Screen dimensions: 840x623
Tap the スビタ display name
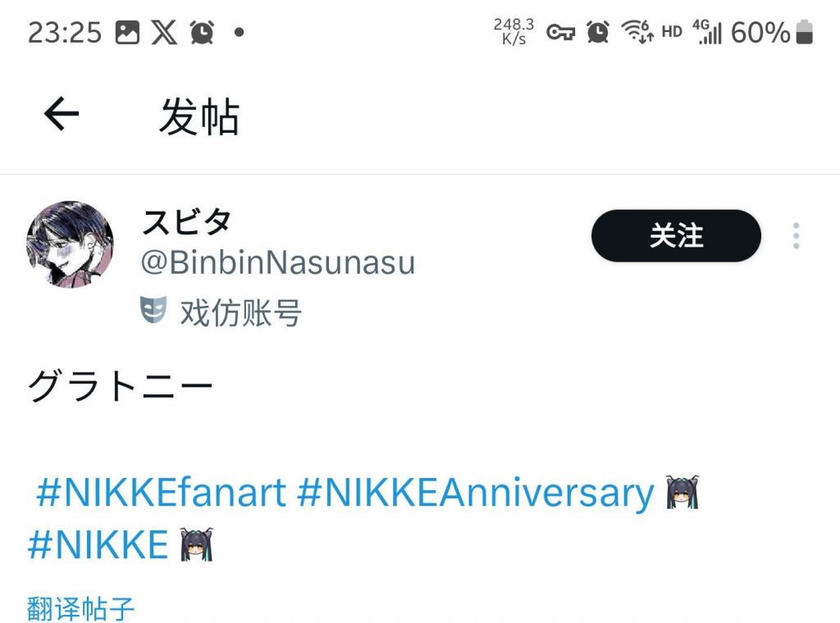(x=187, y=221)
